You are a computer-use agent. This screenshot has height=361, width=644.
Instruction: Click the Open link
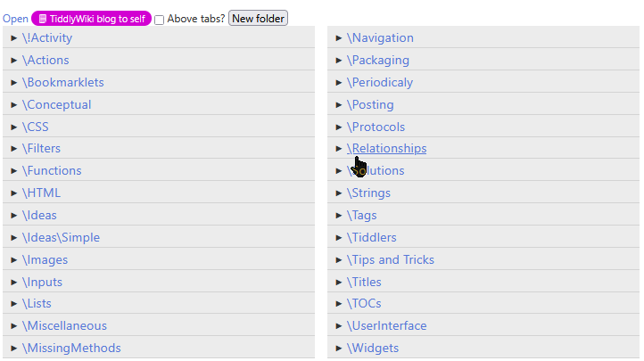pos(15,19)
